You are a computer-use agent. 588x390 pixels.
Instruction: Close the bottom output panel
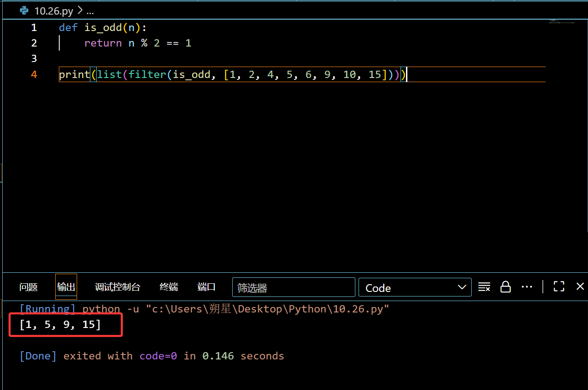pos(580,286)
